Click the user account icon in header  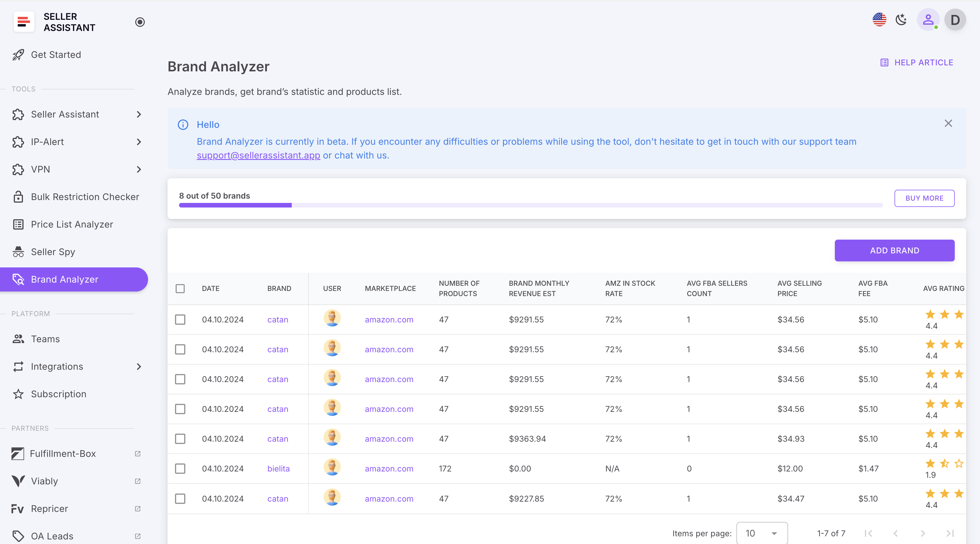928,19
